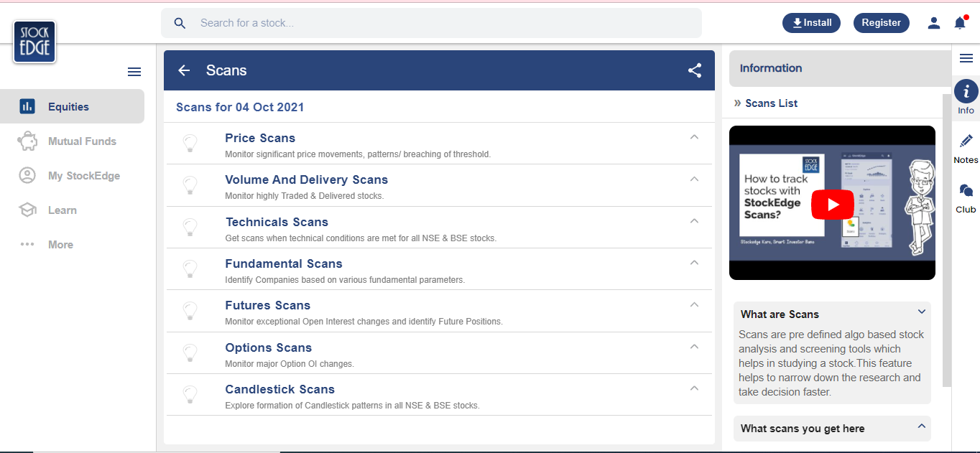The image size is (980, 453).
Task: Go back with the Scans arrow
Action: click(x=184, y=70)
